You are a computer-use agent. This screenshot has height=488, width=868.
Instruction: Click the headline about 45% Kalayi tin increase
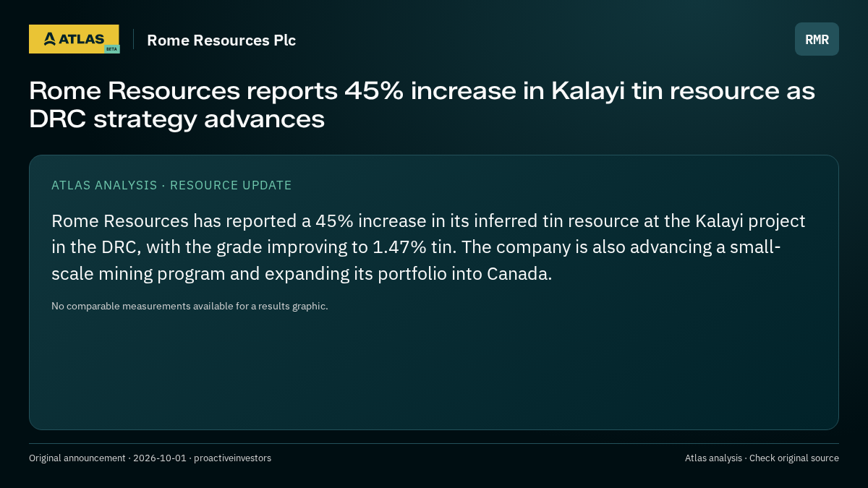(x=422, y=105)
